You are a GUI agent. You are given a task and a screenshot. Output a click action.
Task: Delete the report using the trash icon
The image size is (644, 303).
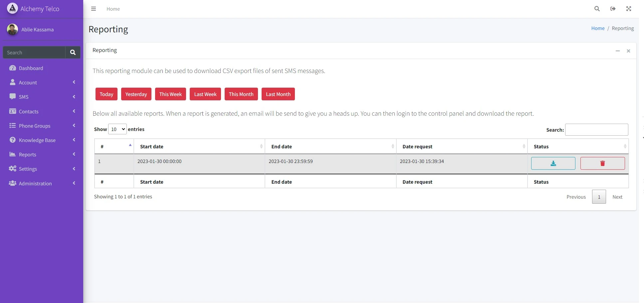[x=602, y=163]
